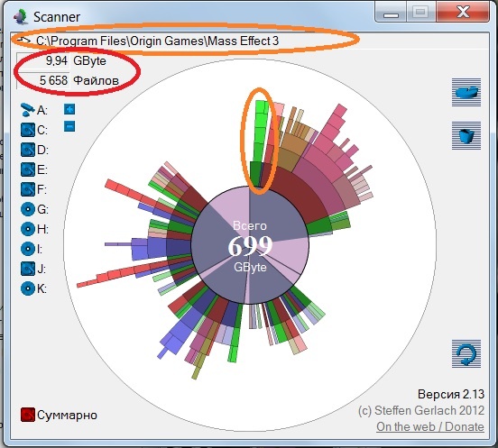Click the blue minus zoom-out button

(69, 126)
